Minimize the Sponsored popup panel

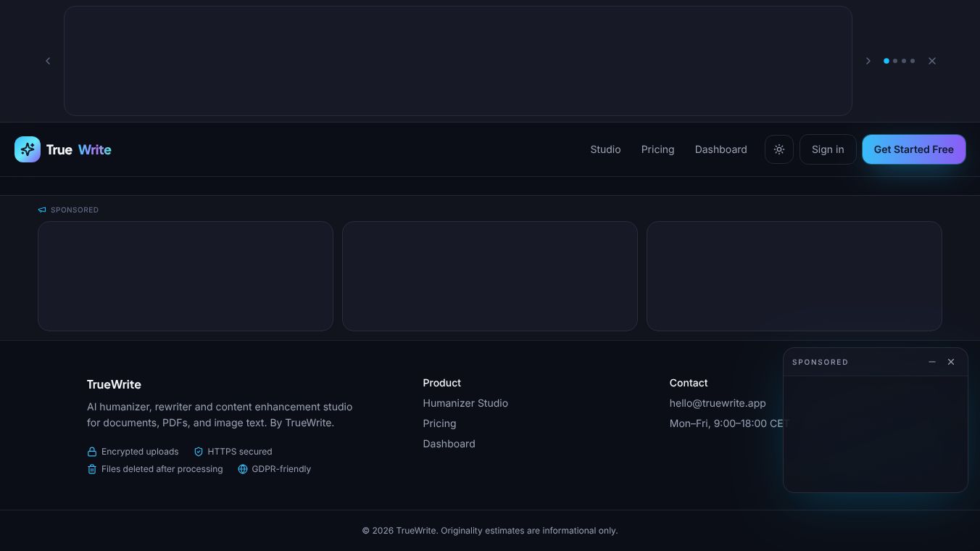(932, 362)
